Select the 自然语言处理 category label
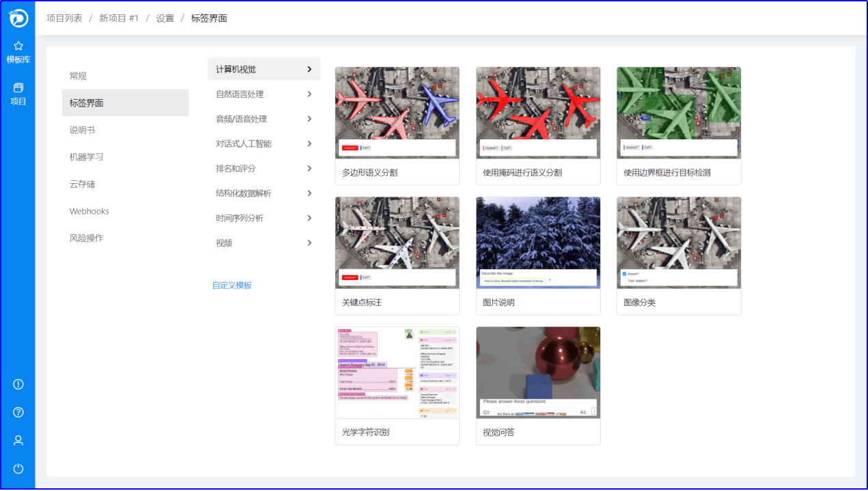This screenshot has height=491, width=868. click(240, 94)
